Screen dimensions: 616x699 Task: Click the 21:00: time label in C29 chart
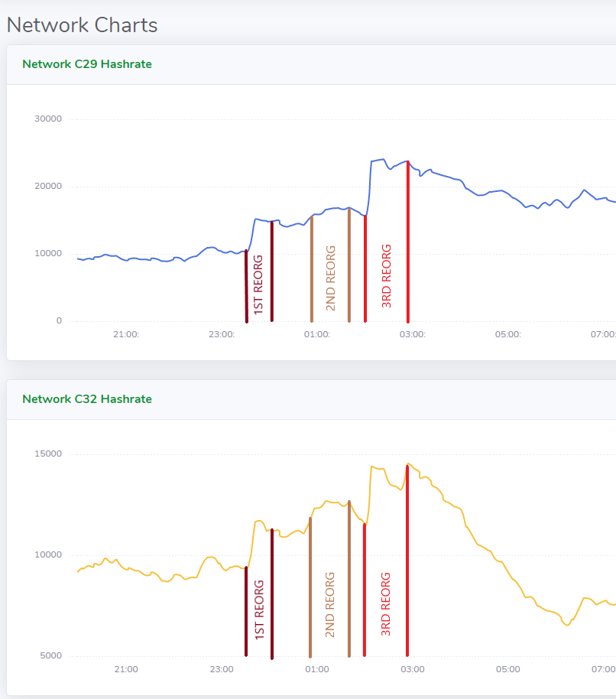[x=126, y=334]
